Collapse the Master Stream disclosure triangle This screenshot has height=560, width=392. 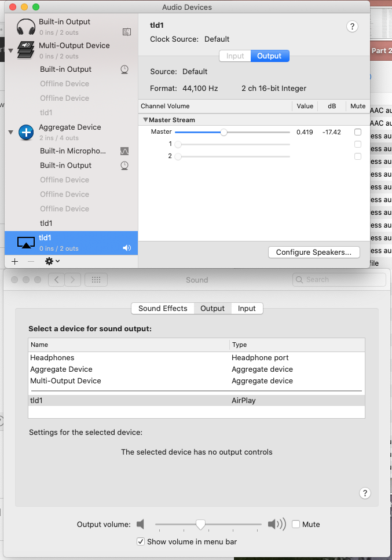point(145,119)
